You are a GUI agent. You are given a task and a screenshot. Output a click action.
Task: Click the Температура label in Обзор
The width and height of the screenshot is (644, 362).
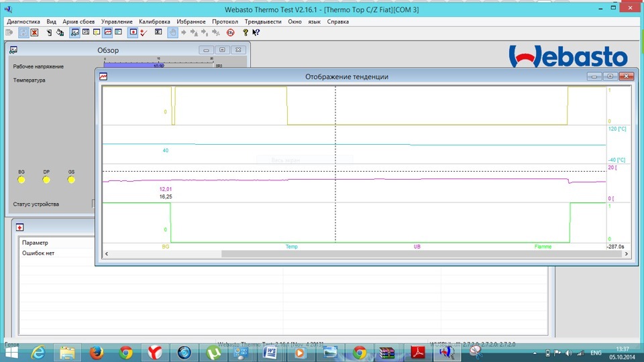coord(29,80)
